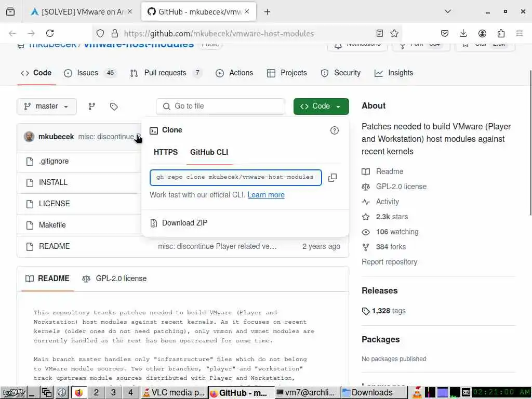Click the branches icon next to master
532x399 pixels.
(91, 107)
